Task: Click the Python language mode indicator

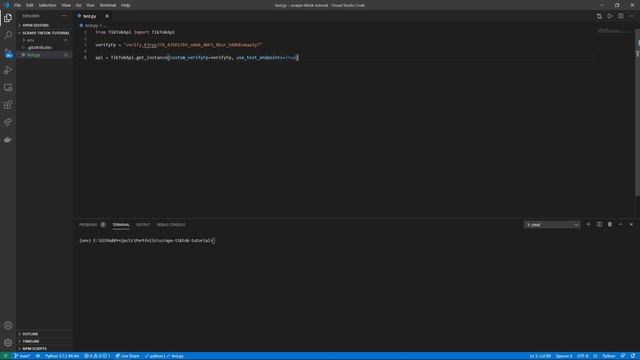Action: tap(608, 356)
